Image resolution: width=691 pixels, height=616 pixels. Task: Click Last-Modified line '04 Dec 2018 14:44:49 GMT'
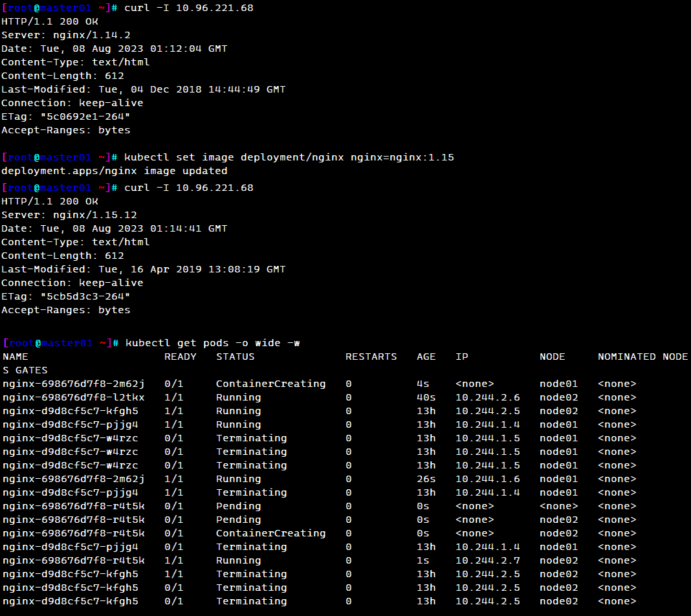[144, 89]
